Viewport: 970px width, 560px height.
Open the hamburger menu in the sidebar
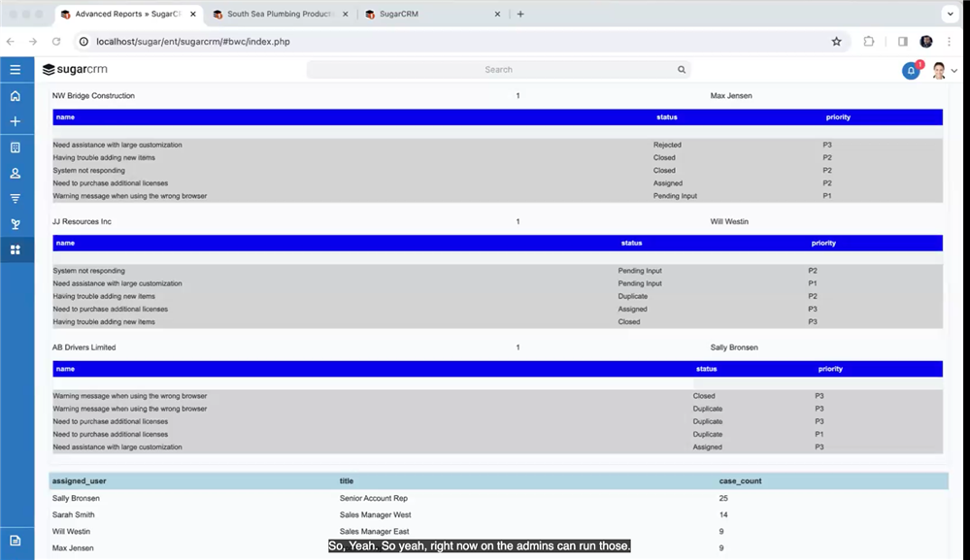tap(15, 70)
